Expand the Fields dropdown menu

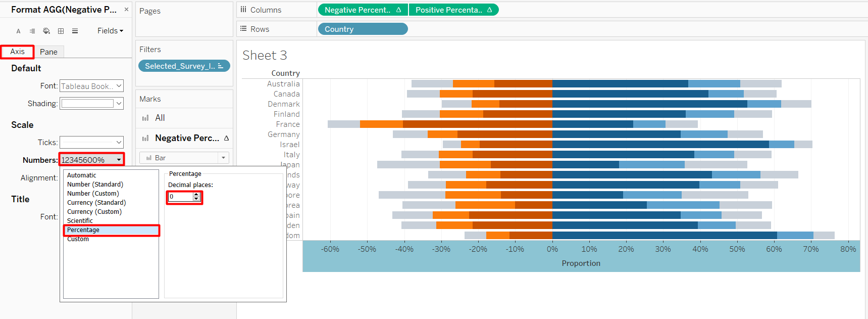pyautogui.click(x=110, y=31)
